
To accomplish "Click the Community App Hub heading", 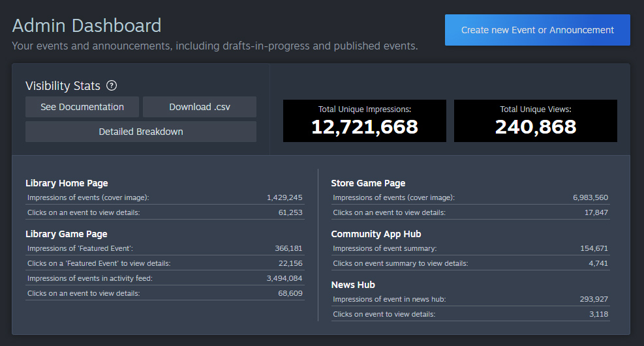I will 376,234.
